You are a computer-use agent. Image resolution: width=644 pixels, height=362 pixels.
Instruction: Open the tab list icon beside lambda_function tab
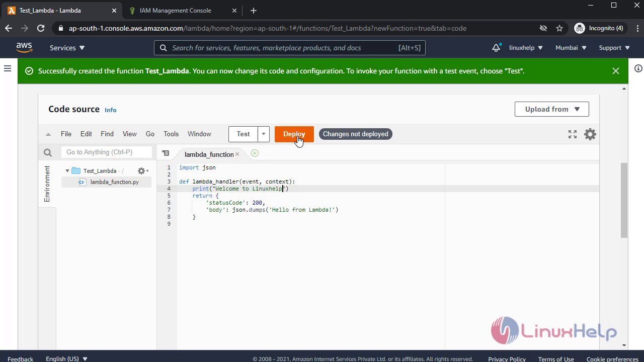166,153
